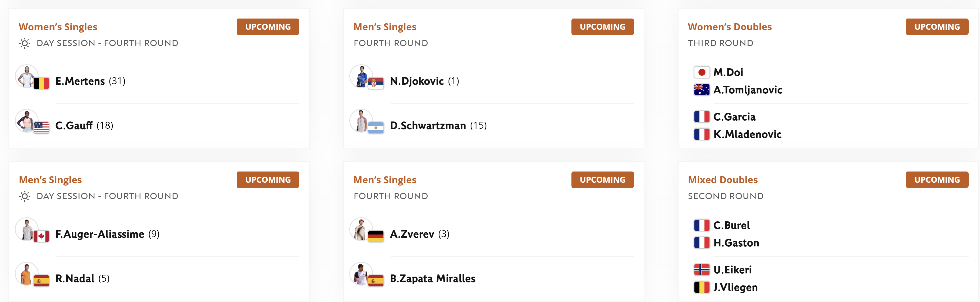Click the Norway flag next to U.Eikeri

[x=702, y=270]
